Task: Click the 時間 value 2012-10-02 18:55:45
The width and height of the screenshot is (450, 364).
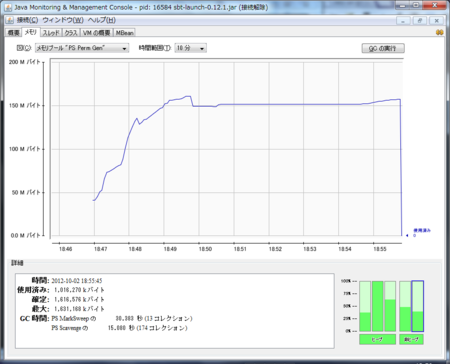Action: click(77, 281)
